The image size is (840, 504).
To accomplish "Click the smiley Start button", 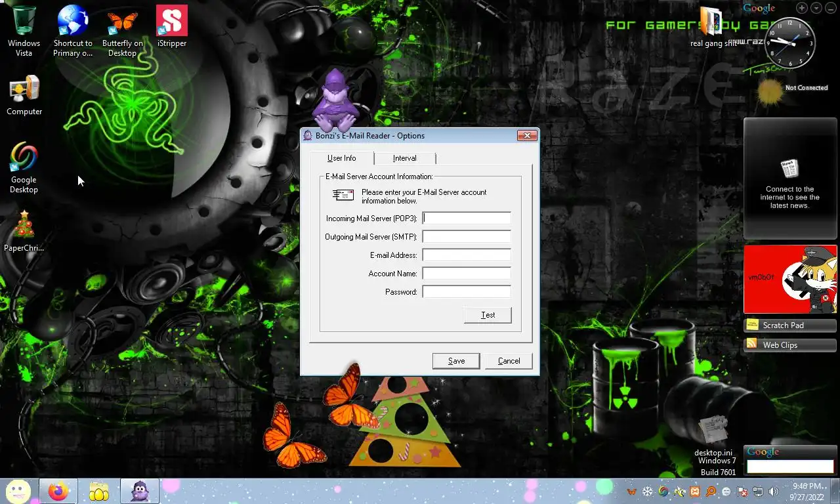I will [x=18, y=491].
